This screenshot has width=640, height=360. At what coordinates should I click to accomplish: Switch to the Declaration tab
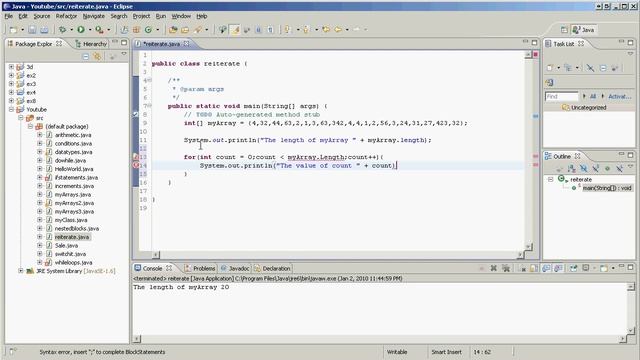pos(272,268)
